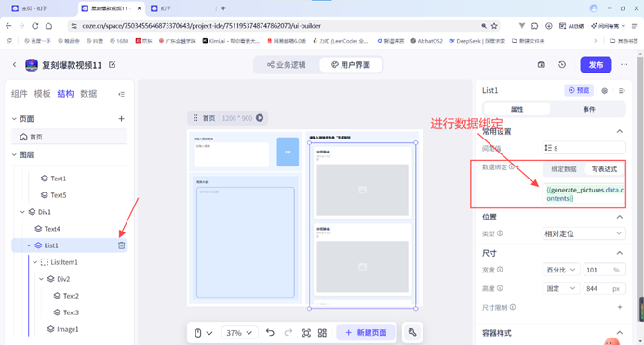Image resolution: width=644 pixels, height=345 pixels.
Task: Click the browser address bar URL
Action: click(x=201, y=26)
